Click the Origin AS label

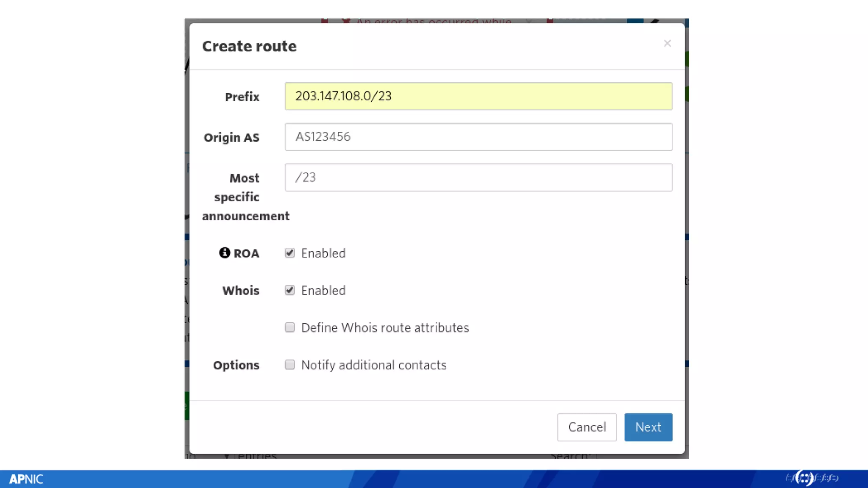(231, 138)
